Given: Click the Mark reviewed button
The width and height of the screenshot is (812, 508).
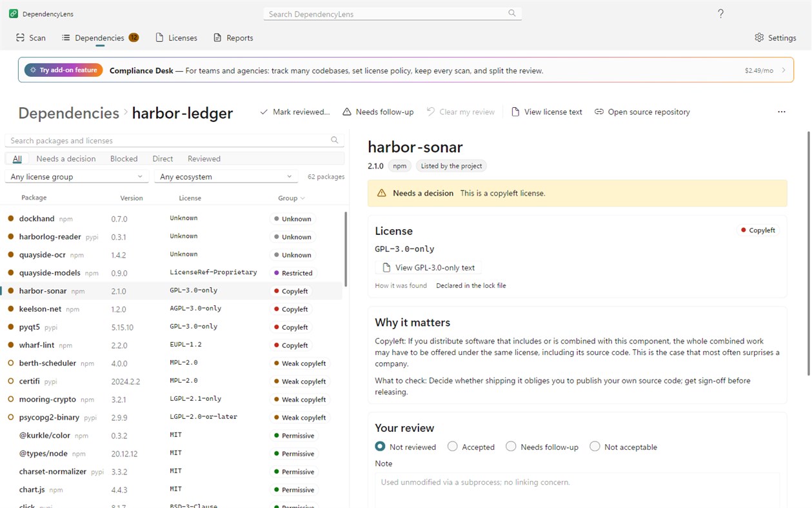Looking at the screenshot, I should 294,112.
